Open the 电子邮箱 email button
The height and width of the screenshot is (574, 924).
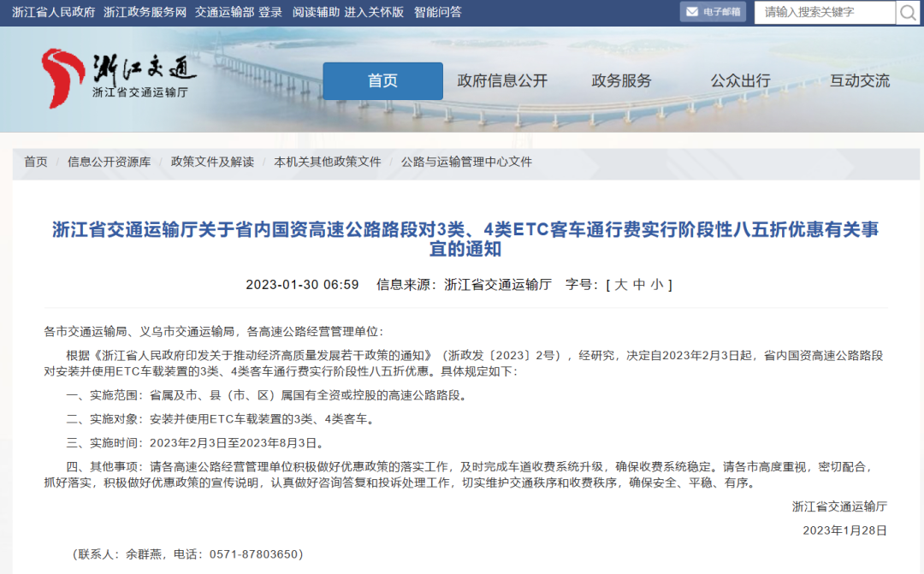(713, 12)
